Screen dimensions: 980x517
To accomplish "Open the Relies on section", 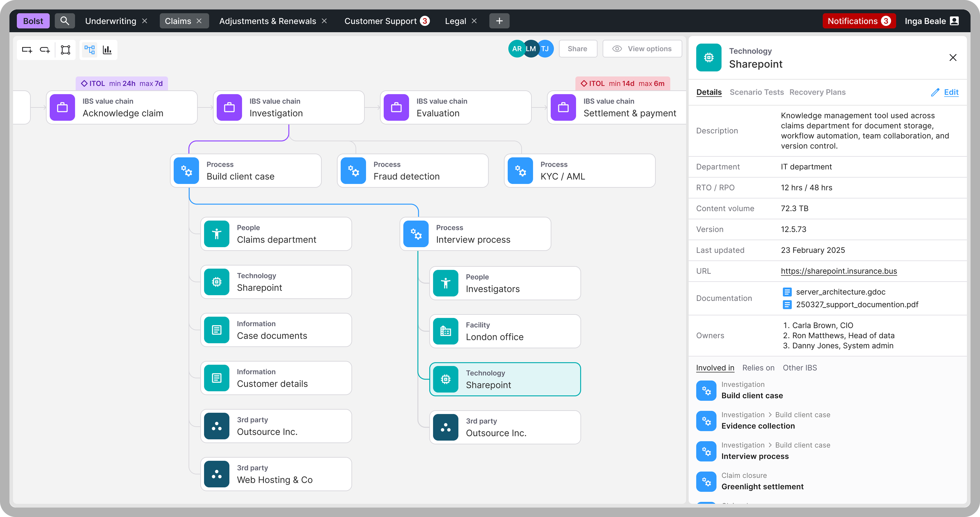I will 758,368.
